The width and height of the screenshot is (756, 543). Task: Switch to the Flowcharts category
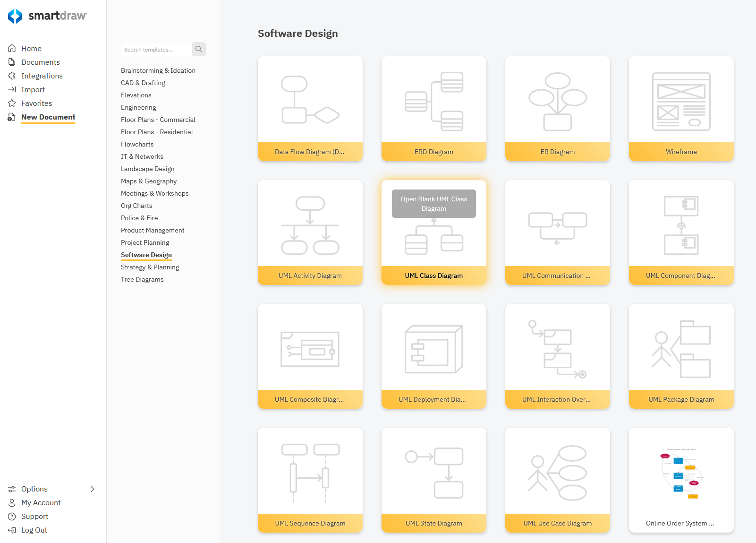[137, 144]
